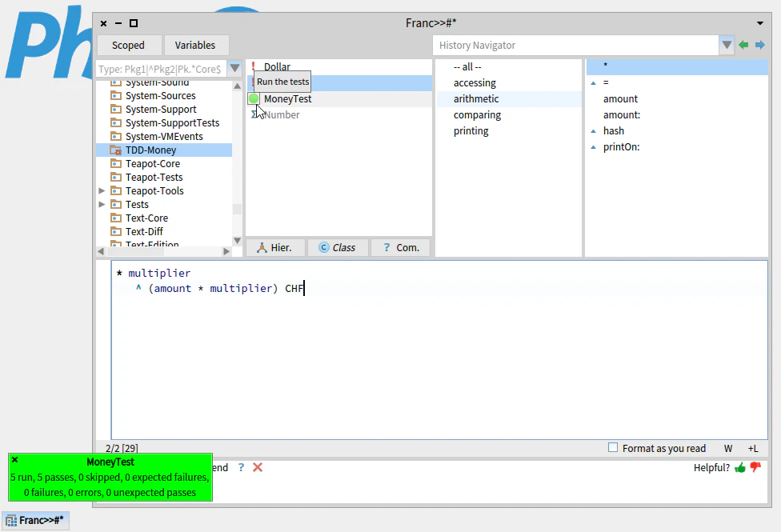Click the Variables button
781x532 pixels.
pyautogui.click(x=195, y=46)
